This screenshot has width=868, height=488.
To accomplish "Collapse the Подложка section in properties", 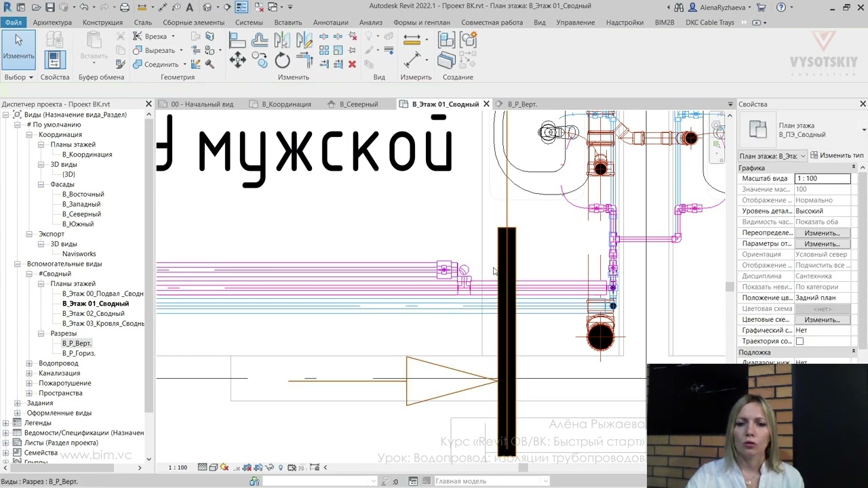I will [x=854, y=352].
